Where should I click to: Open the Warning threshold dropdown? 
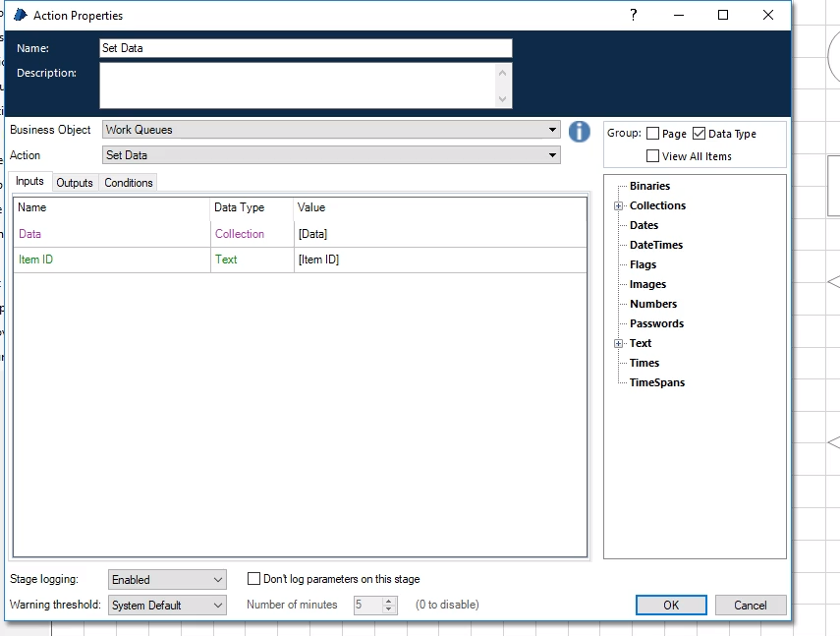point(167,606)
